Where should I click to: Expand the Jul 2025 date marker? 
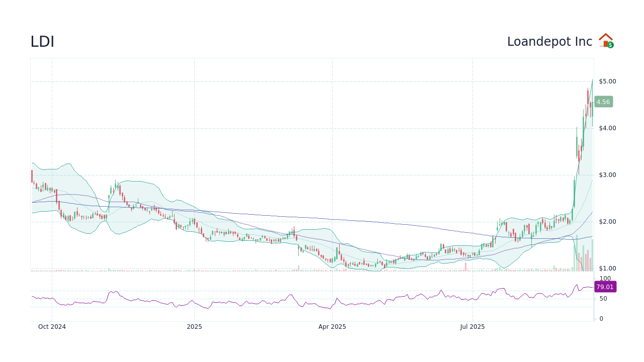tap(473, 326)
